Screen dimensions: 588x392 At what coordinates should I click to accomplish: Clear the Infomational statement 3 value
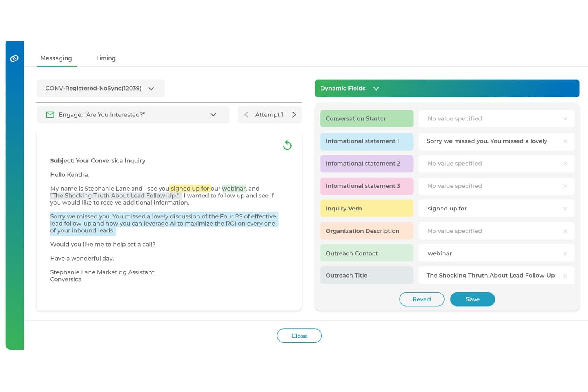pos(565,186)
